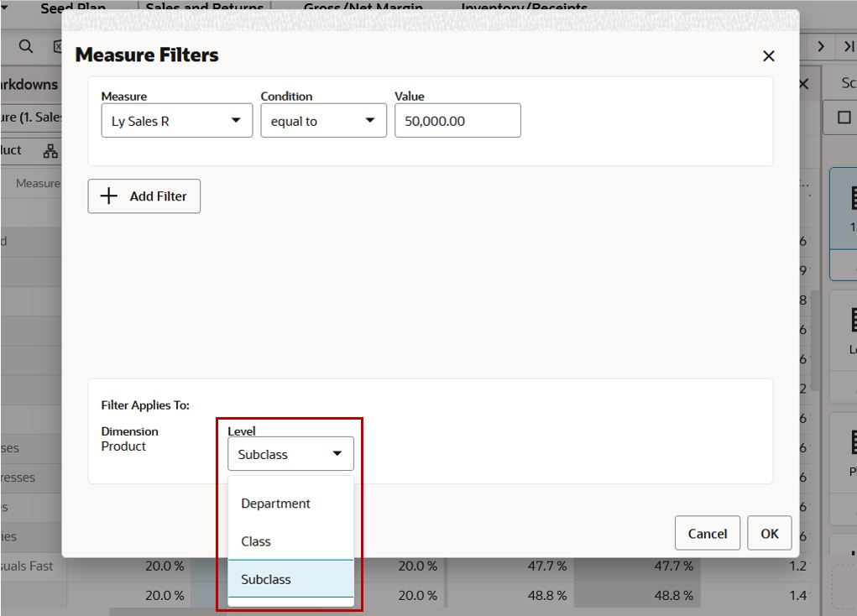The width and height of the screenshot is (857, 616).
Task: Collapse the Level dropdown showing Subclass
Action: 290,454
